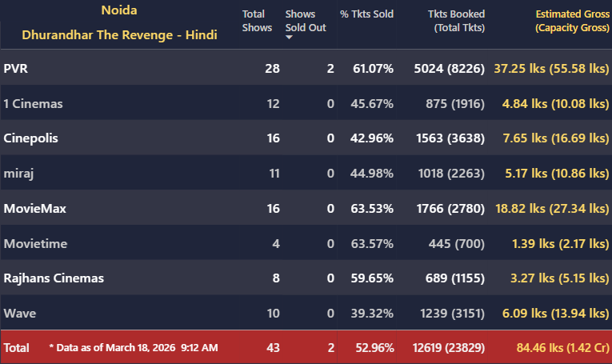
Task: Click miraj percentage 44.98%
Action: 372,174
